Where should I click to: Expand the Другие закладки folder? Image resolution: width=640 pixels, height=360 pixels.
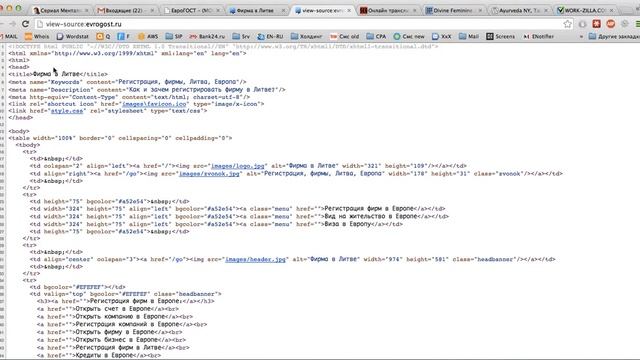(614, 36)
